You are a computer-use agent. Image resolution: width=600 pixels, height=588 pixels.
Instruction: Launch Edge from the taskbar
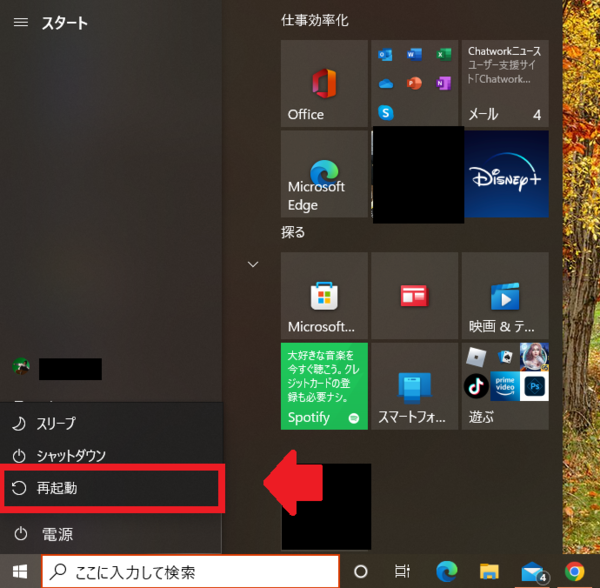click(x=447, y=572)
